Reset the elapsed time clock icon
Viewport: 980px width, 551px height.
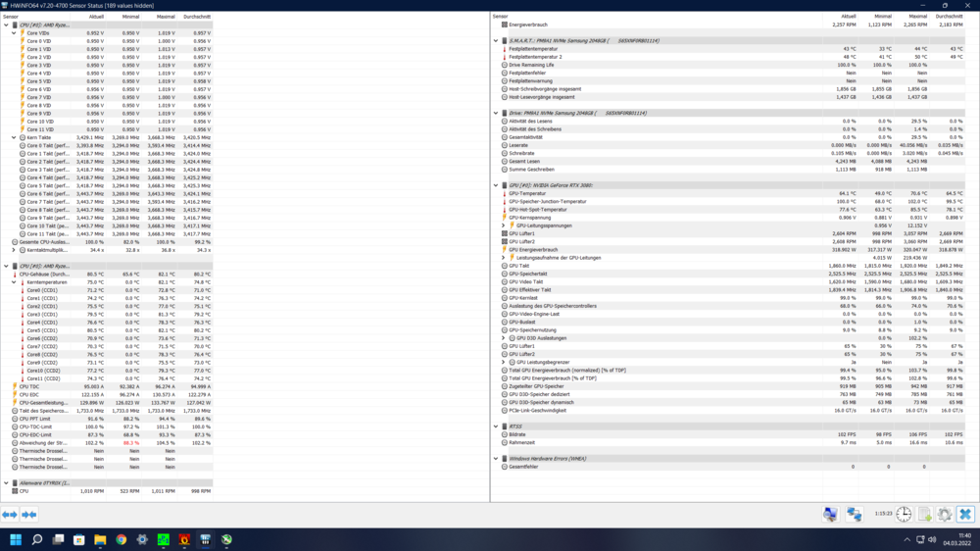click(x=904, y=514)
